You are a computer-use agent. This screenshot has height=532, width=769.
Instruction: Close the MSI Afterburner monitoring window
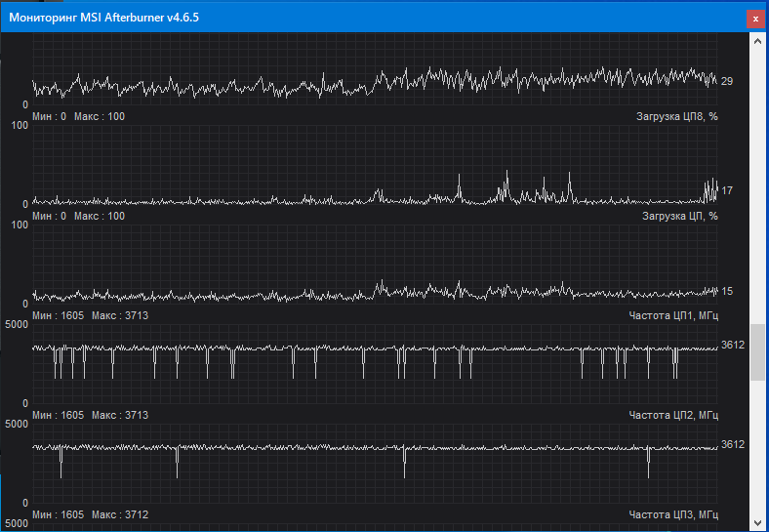pos(754,19)
